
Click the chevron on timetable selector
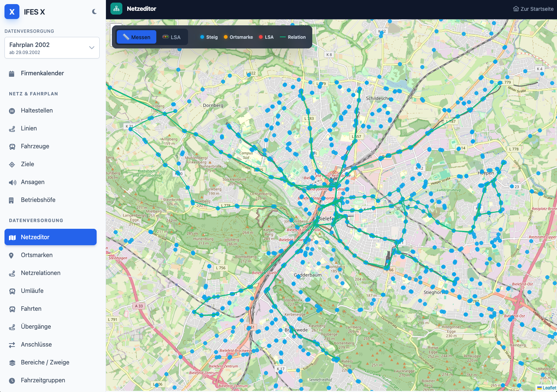click(92, 48)
